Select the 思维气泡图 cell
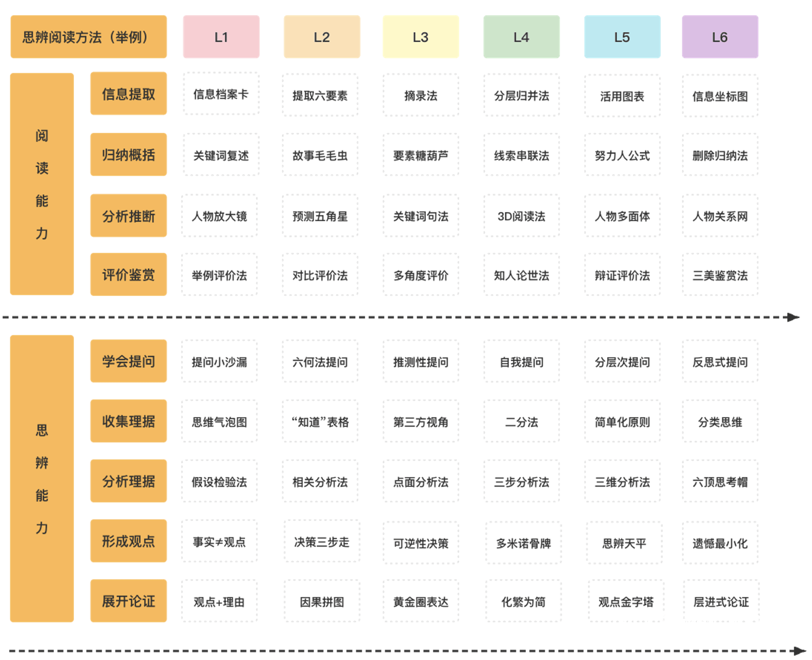Image resolution: width=812 pixels, height=660 pixels. tap(219, 422)
